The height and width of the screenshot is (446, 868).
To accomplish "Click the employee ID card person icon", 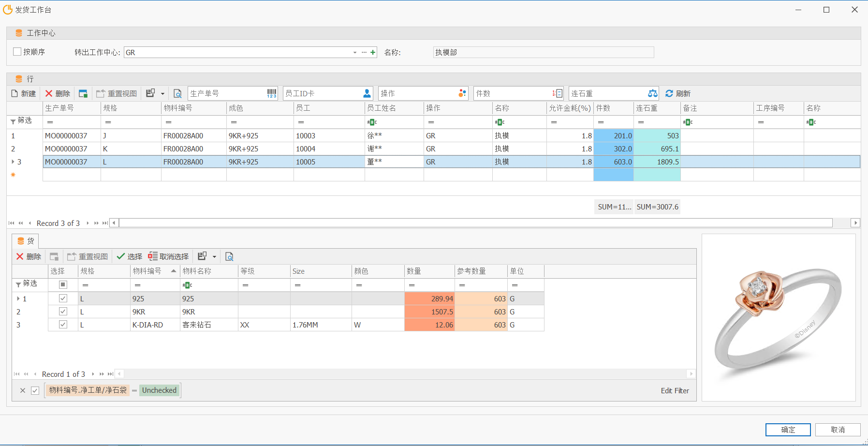I will click(x=367, y=93).
